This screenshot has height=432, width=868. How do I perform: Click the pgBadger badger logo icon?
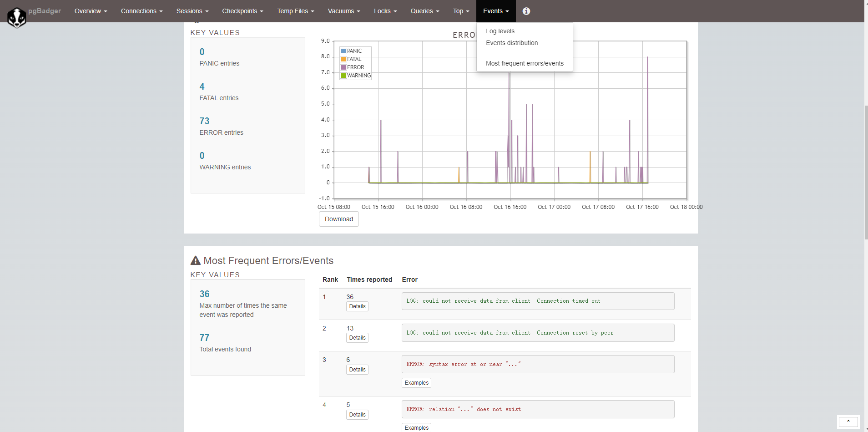17,17
